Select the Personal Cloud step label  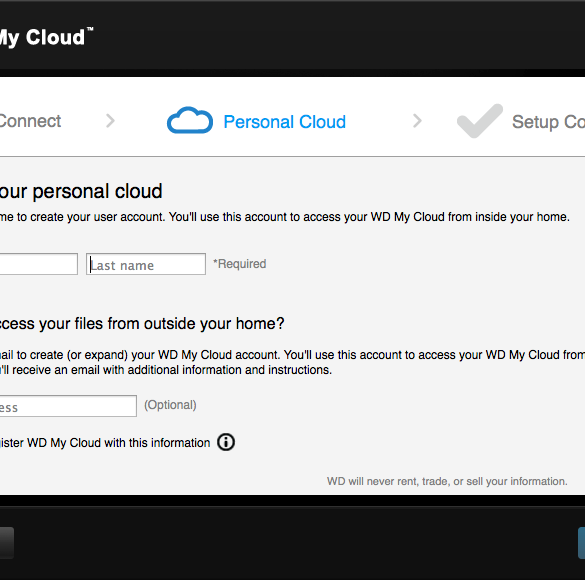pos(285,122)
